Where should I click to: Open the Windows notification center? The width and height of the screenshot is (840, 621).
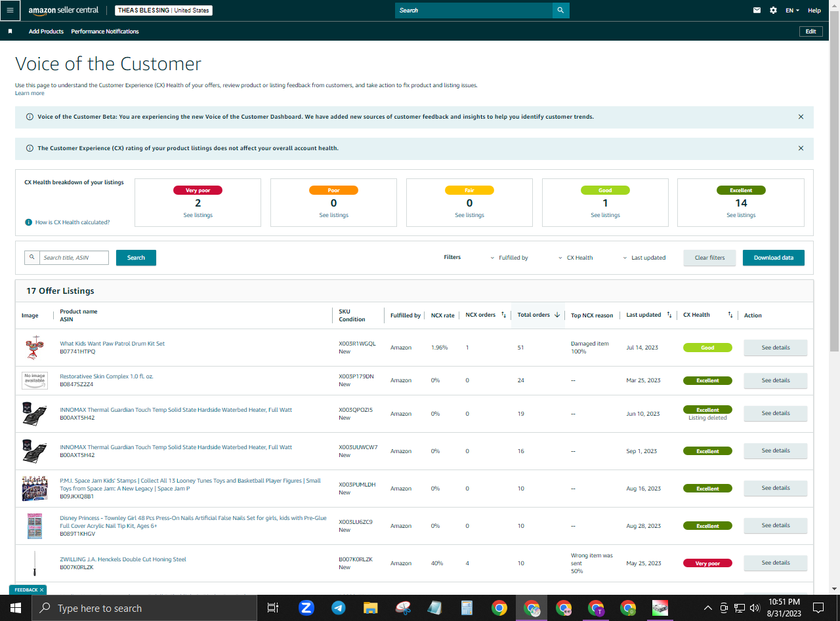[818, 608]
